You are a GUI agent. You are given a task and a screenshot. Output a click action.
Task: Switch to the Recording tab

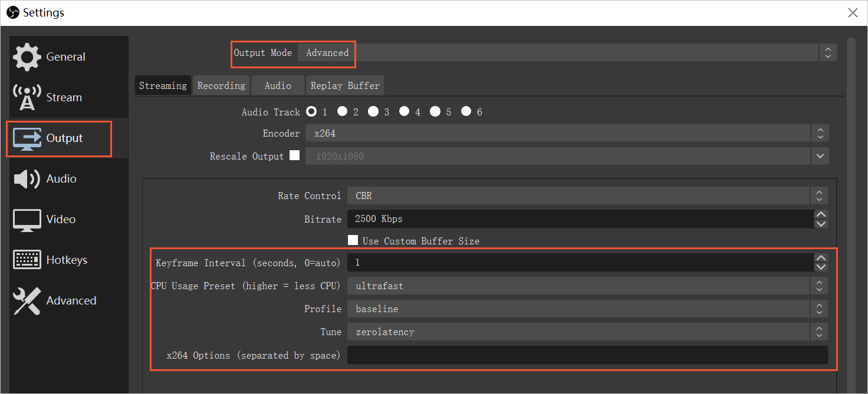click(221, 85)
